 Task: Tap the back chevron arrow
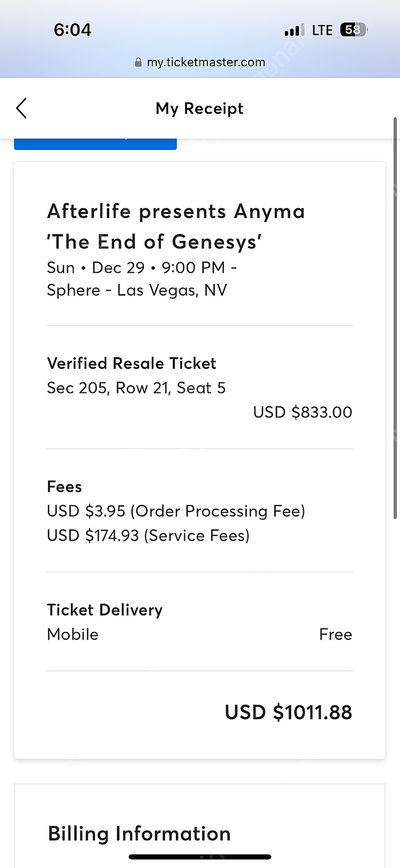(x=21, y=108)
